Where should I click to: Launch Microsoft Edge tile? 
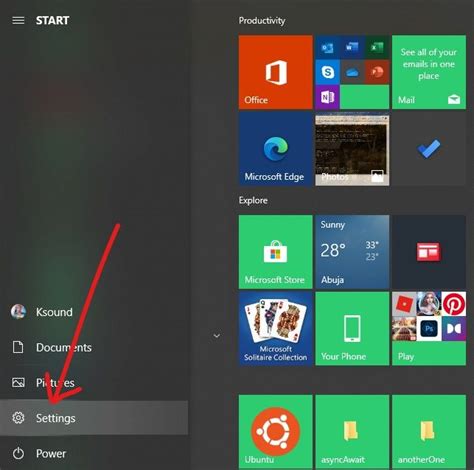(x=275, y=149)
